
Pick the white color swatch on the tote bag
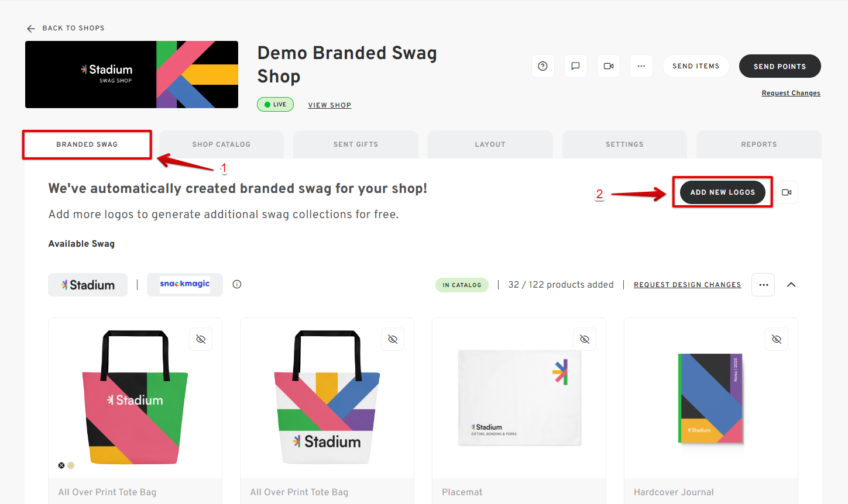click(71, 465)
